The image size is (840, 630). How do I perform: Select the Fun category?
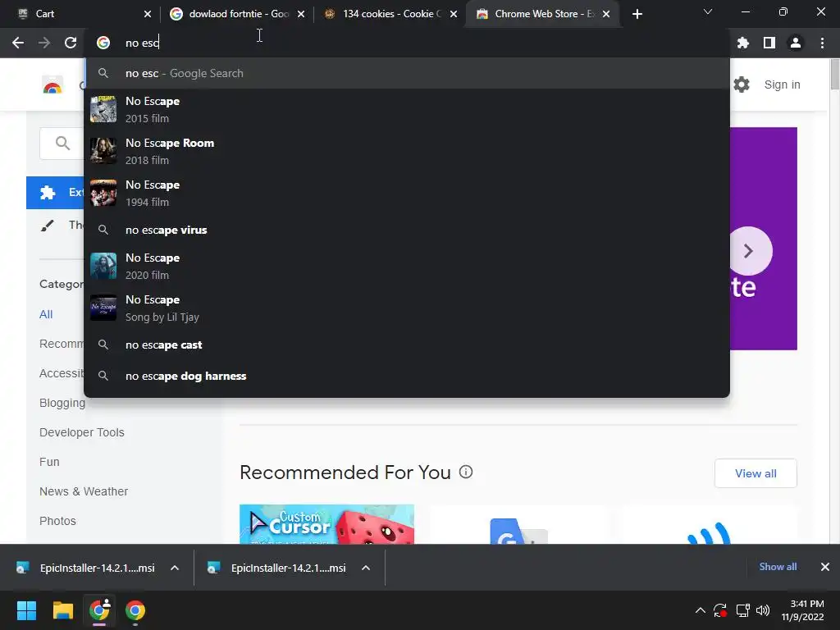pyautogui.click(x=49, y=462)
